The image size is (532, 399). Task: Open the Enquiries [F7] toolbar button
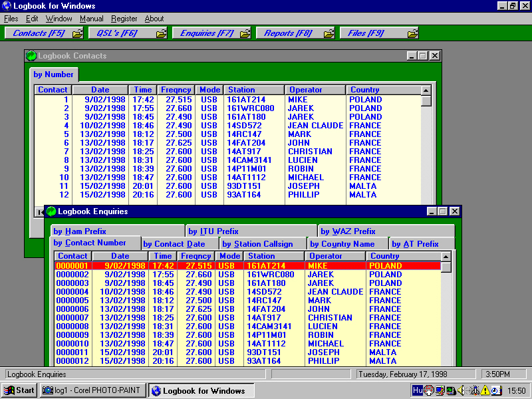point(211,33)
